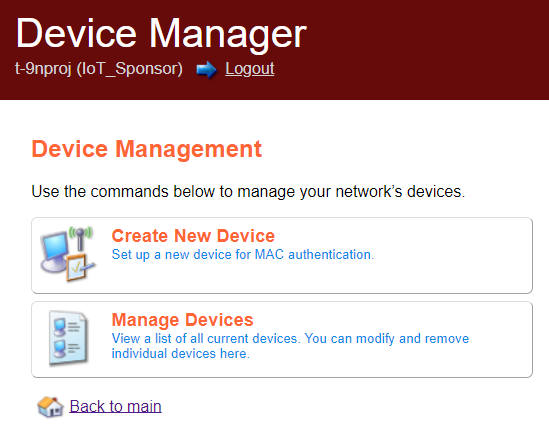
Task: Click the t-9nproj (IoT_Sponsor) user label
Action: [x=99, y=69]
